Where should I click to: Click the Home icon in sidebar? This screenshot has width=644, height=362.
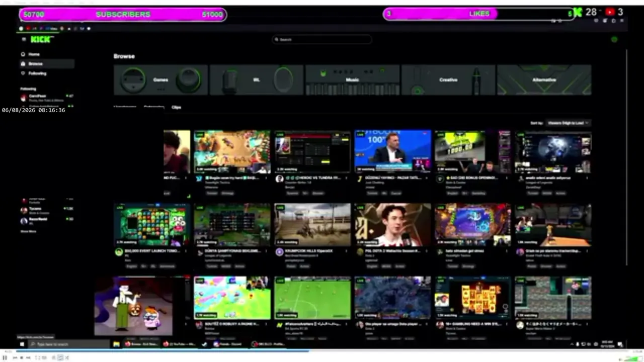pos(23,54)
